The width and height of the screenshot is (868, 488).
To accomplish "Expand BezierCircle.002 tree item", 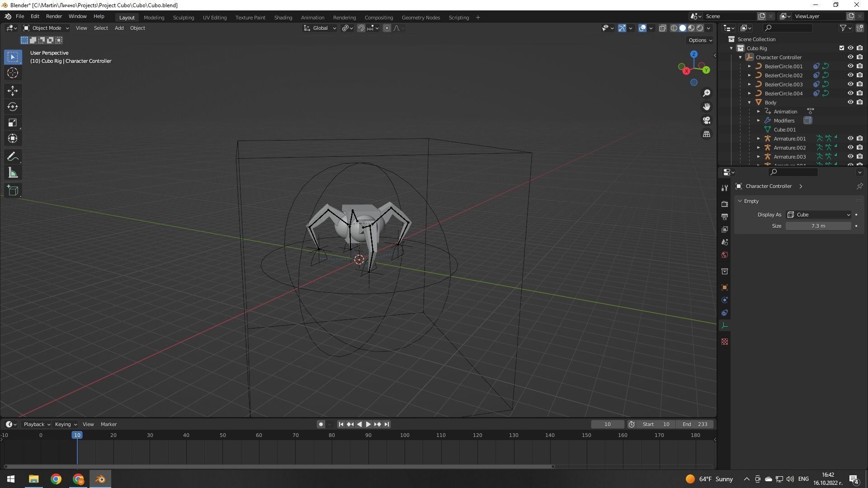I will pyautogui.click(x=750, y=75).
